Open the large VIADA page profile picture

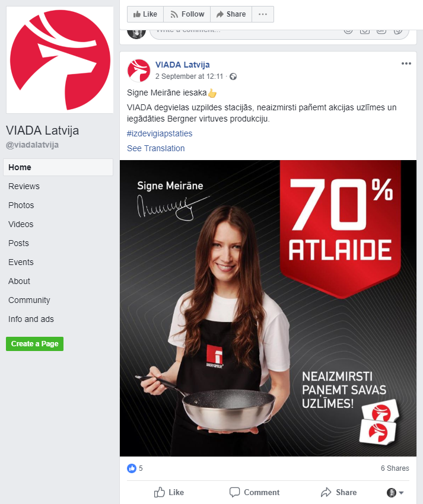coord(60,60)
